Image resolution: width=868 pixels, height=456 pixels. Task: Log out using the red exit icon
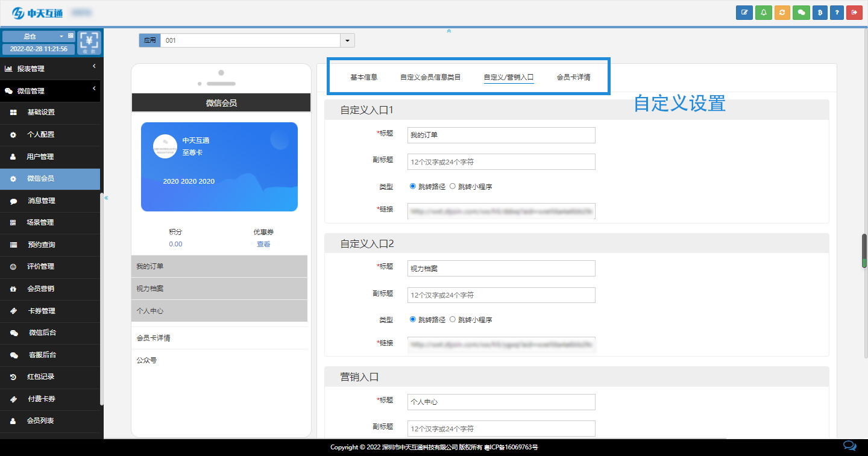(854, 13)
